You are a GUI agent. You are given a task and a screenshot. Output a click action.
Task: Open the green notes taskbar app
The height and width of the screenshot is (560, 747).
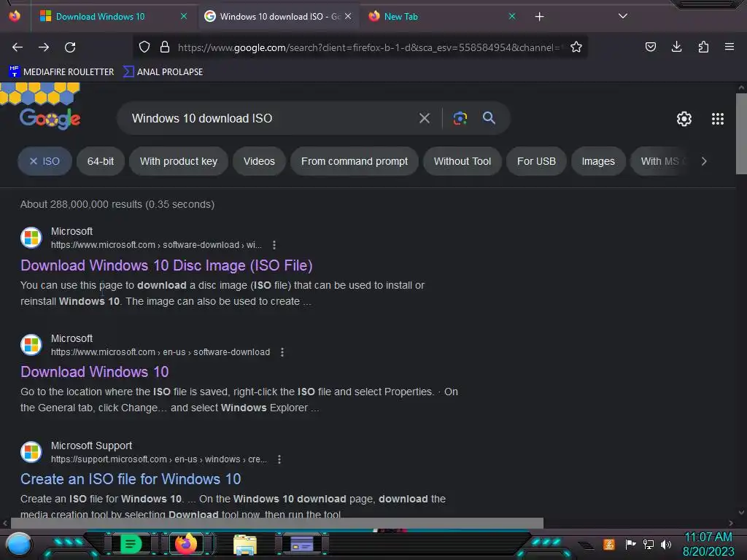[x=131, y=544]
